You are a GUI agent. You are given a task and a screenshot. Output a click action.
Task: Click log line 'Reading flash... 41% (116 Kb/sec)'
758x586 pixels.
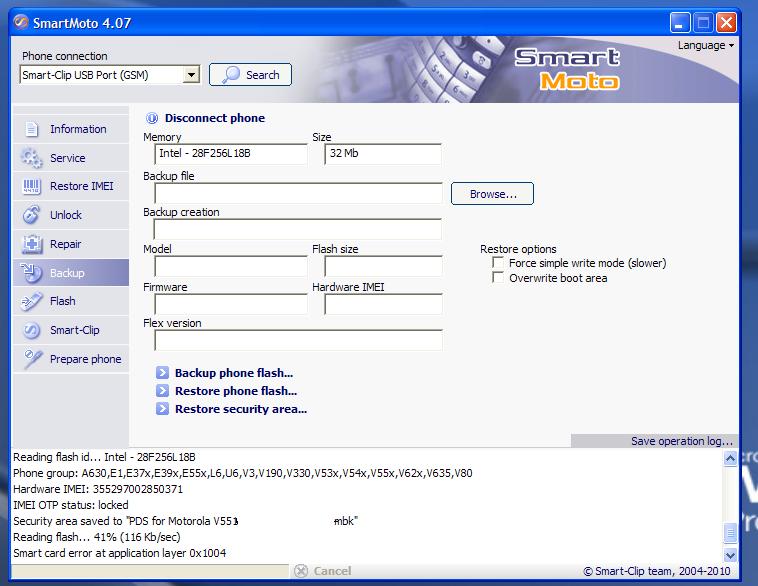(97, 537)
